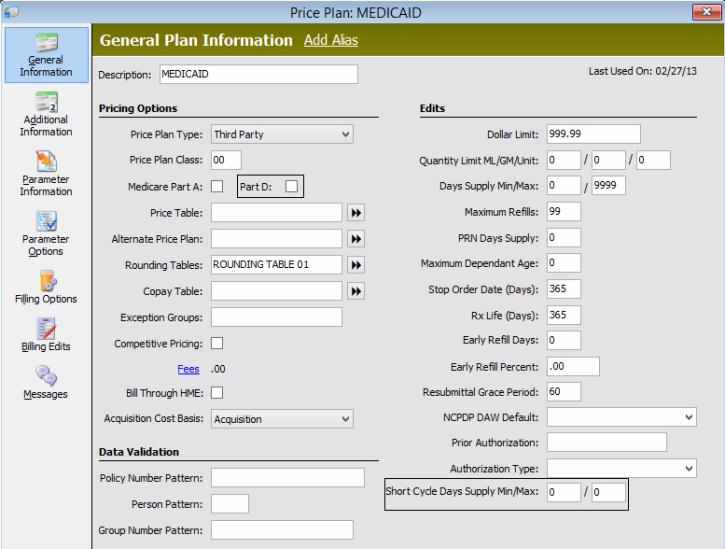Click the Person Pattern field
The width and height of the screenshot is (725, 549).
[x=230, y=504]
